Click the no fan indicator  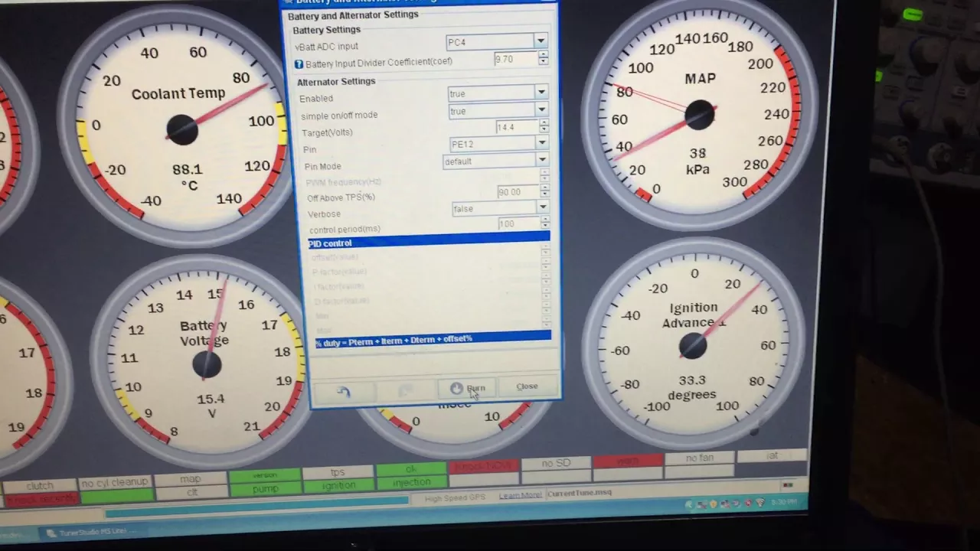click(x=700, y=458)
